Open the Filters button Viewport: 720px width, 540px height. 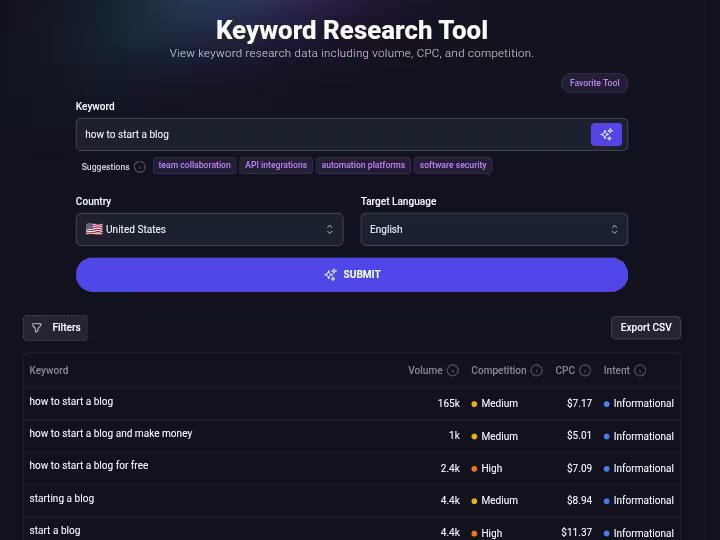click(56, 328)
